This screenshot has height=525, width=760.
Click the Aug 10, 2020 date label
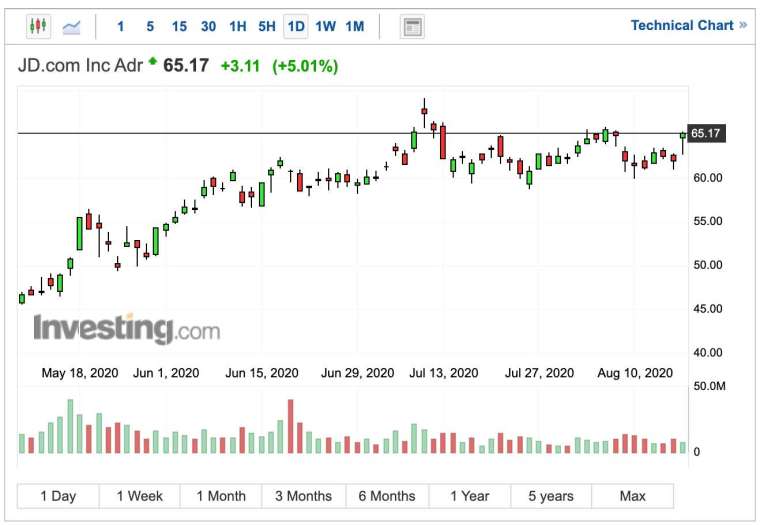pyautogui.click(x=635, y=373)
